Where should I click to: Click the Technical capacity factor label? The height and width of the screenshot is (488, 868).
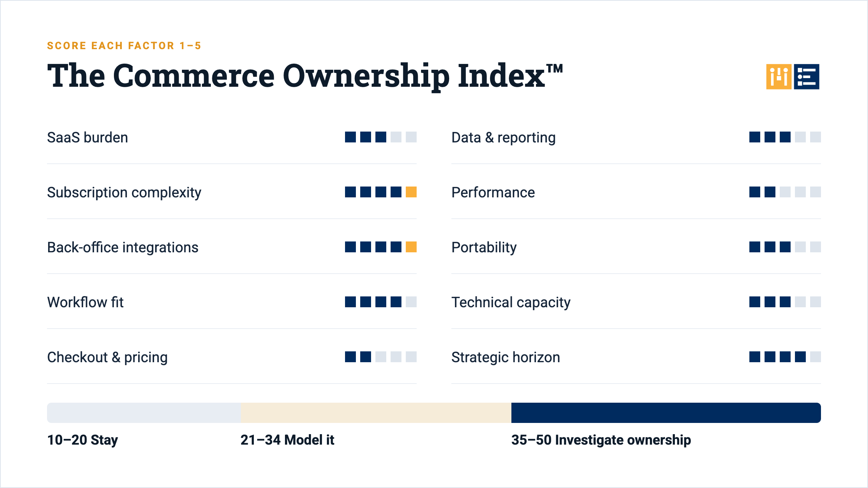(511, 303)
